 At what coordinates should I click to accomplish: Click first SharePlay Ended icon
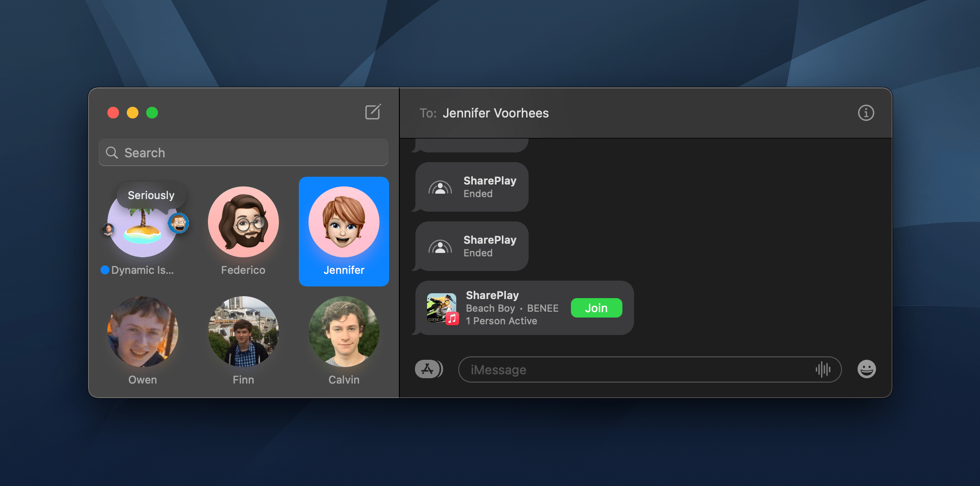pyautogui.click(x=440, y=187)
